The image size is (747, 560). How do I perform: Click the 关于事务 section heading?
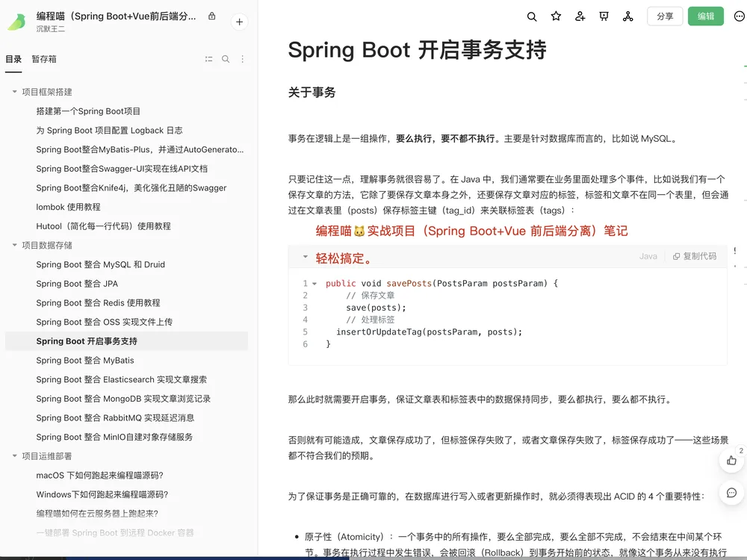312,92
